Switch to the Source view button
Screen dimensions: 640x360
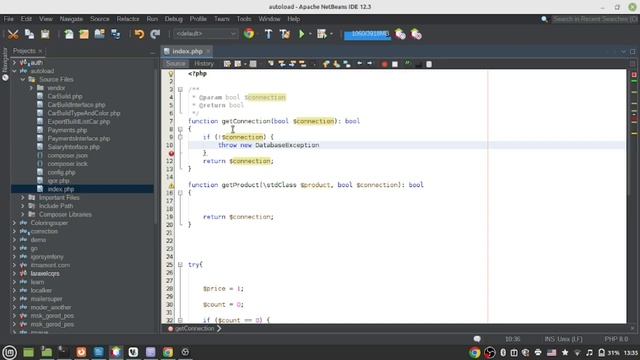tap(176, 64)
